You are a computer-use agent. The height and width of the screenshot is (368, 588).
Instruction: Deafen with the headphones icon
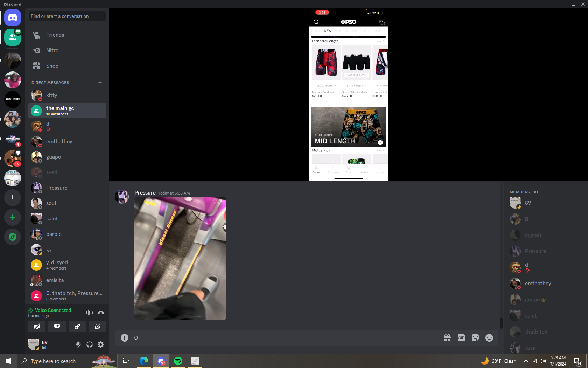pyautogui.click(x=90, y=345)
